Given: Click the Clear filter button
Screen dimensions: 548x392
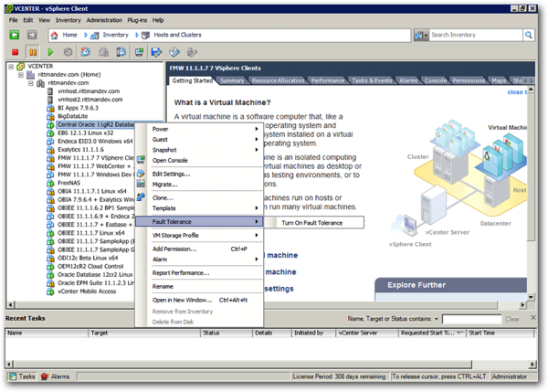Looking at the screenshot, I should [x=512, y=319].
